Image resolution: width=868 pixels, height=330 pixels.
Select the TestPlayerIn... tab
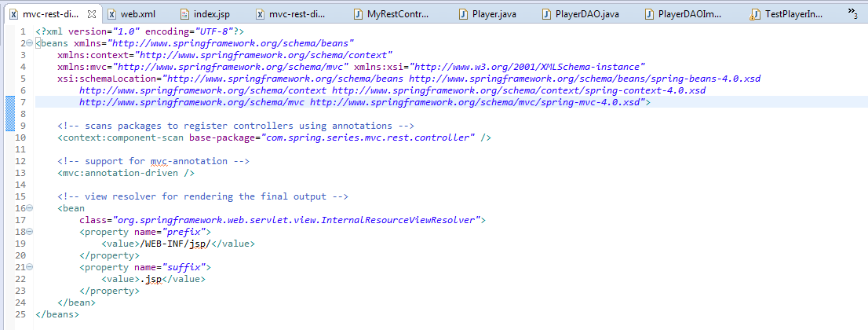[x=786, y=14]
